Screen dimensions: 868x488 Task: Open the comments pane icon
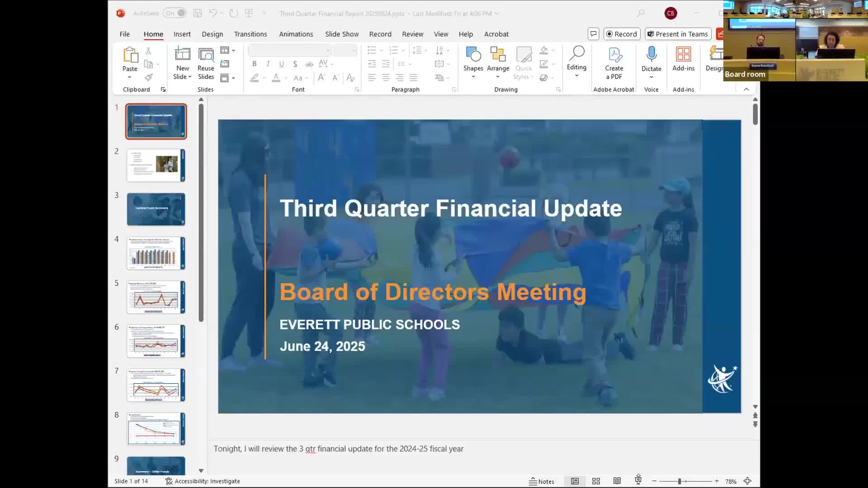click(593, 34)
